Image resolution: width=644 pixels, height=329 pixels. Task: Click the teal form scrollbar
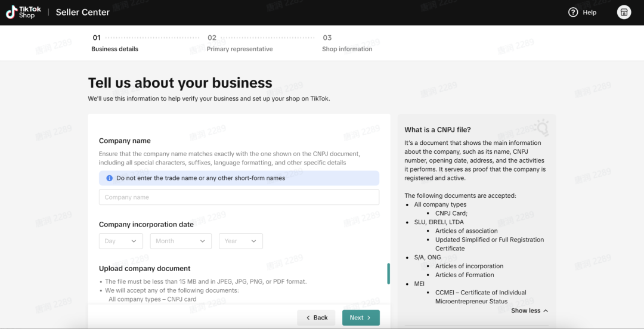tap(389, 274)
